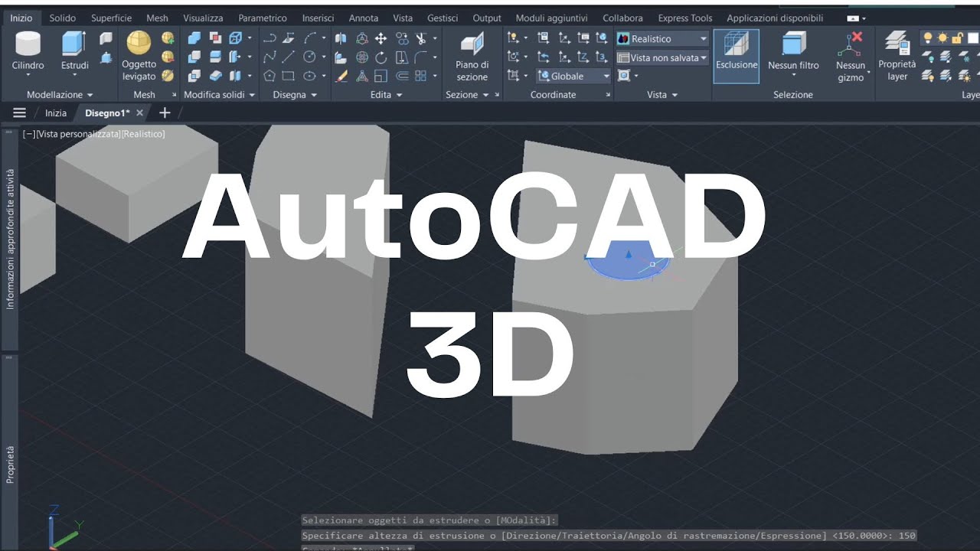980x551 pixels.
Task: Open Informazioni approfondite attività palette
Action: click(10, 239)
